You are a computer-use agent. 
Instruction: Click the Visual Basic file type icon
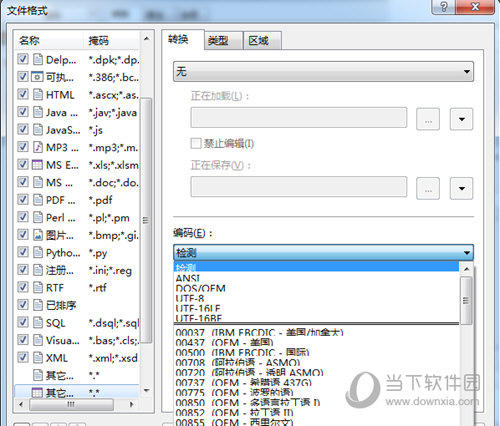click(x=38, y=340)
